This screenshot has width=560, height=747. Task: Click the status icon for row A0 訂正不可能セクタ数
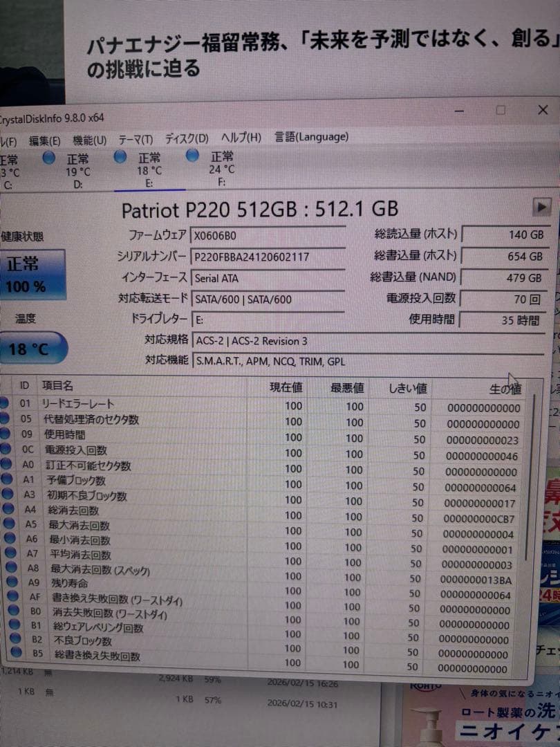pos(6,464)
